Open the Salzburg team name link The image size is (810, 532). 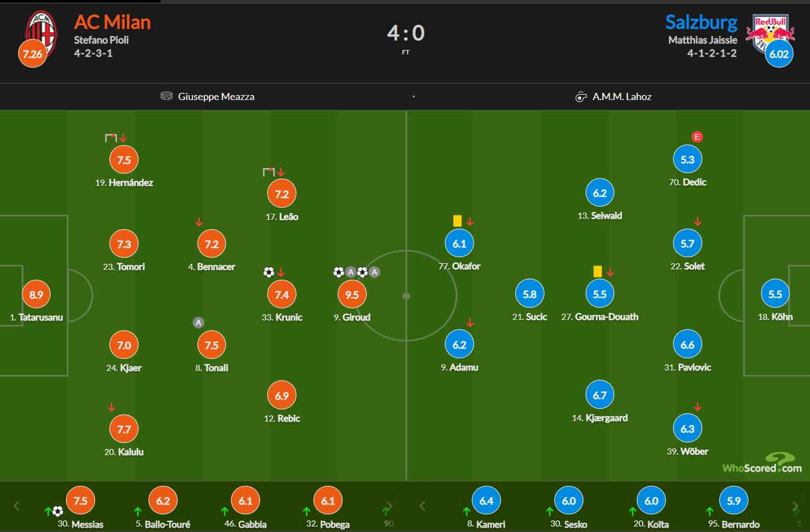coord(701,22)
